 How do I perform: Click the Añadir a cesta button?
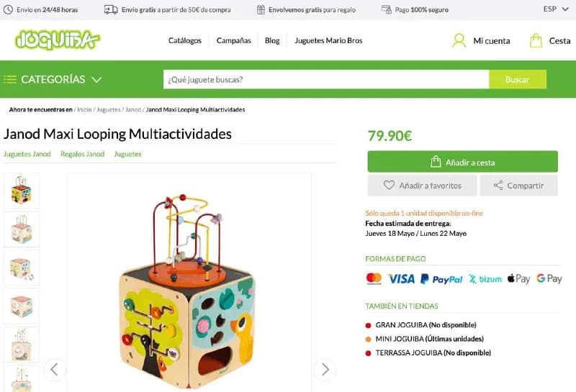(462, 162)
